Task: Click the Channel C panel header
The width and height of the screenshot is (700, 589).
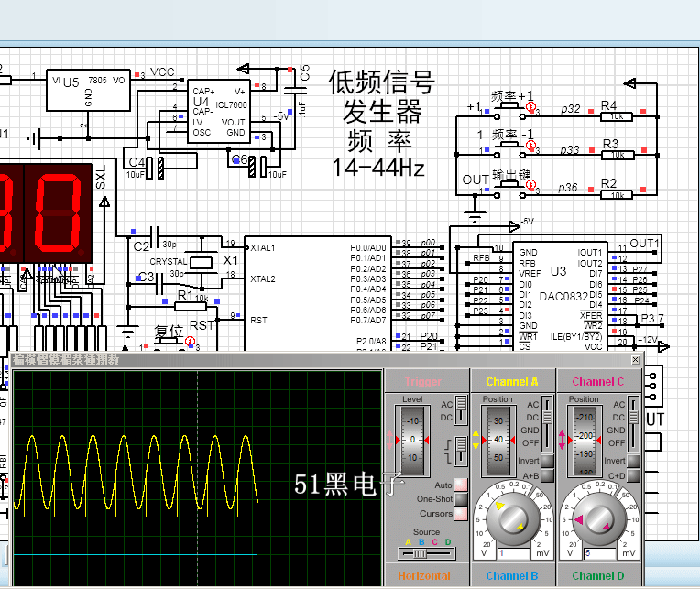Action: tap(598, 381)
